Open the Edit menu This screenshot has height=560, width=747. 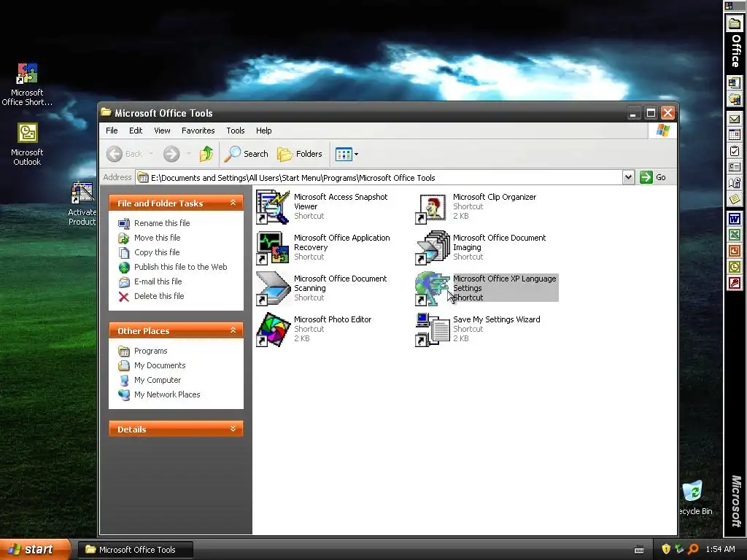pos(136,131)
